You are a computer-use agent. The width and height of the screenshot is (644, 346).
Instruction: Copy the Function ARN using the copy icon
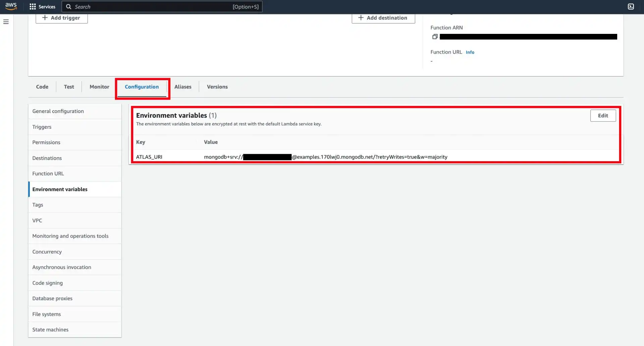click(435, 37)
